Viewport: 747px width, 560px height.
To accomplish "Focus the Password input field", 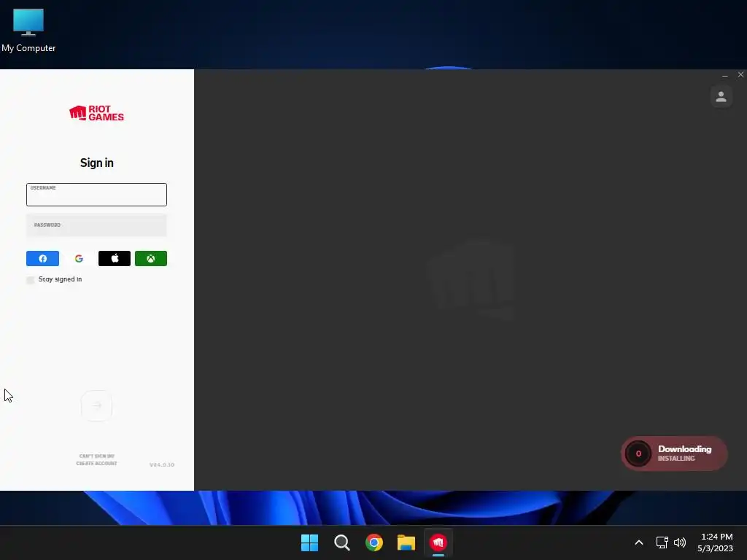I will tap(97, 225).
